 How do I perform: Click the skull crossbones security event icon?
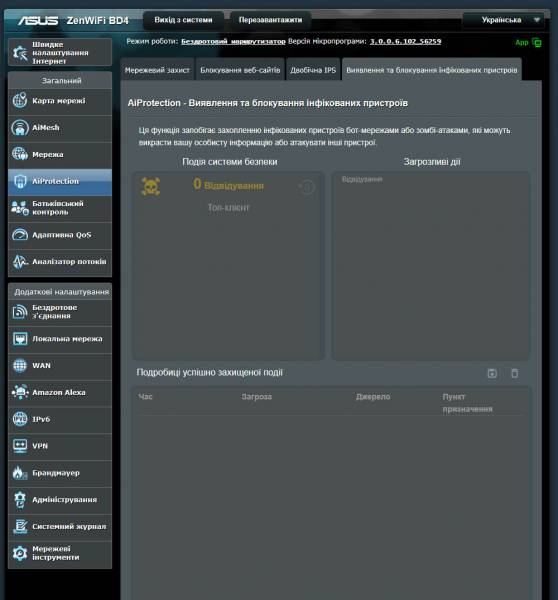pyautogui.click(x=151, y=186)
